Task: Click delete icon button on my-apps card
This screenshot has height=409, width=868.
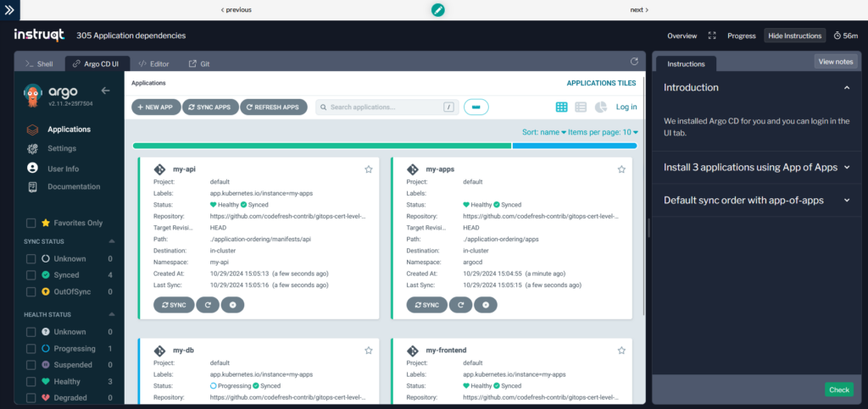Action: pos(486,305)
